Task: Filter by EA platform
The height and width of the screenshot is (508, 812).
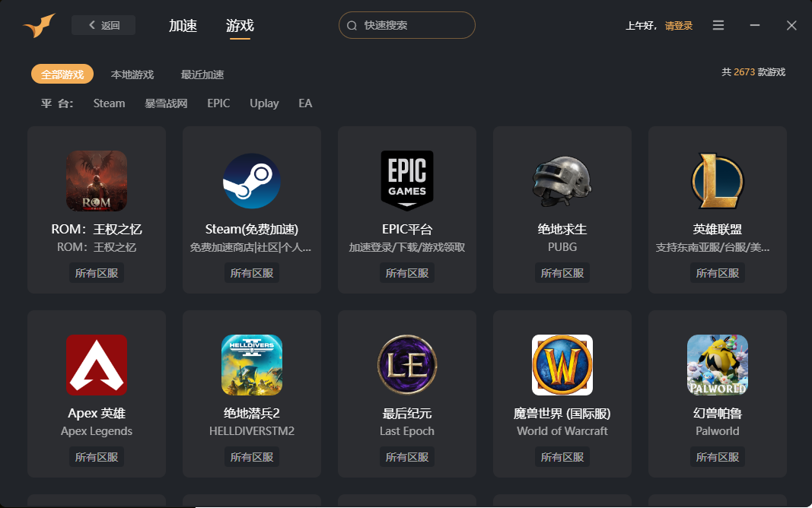Action: click(305, 103)
